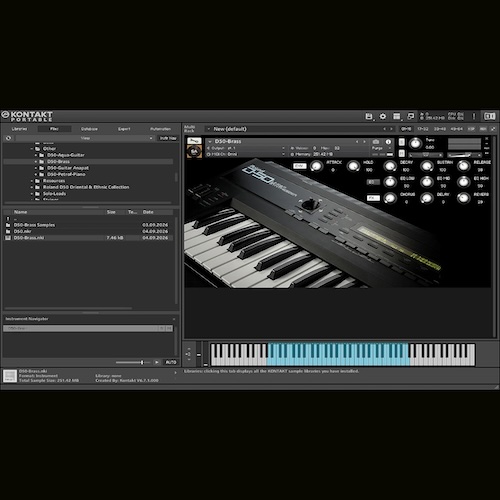Open the Workspace management panel icon

coord(397,116)
